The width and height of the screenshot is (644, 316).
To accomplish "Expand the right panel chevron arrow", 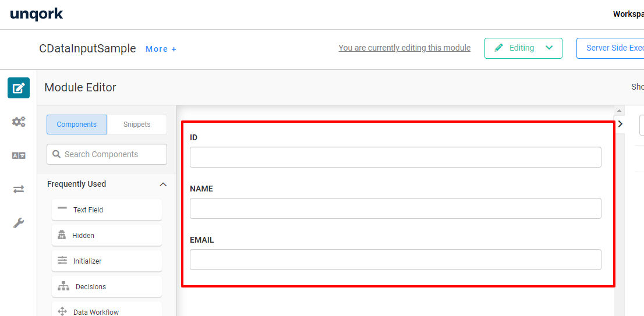I will click(620, 124).
